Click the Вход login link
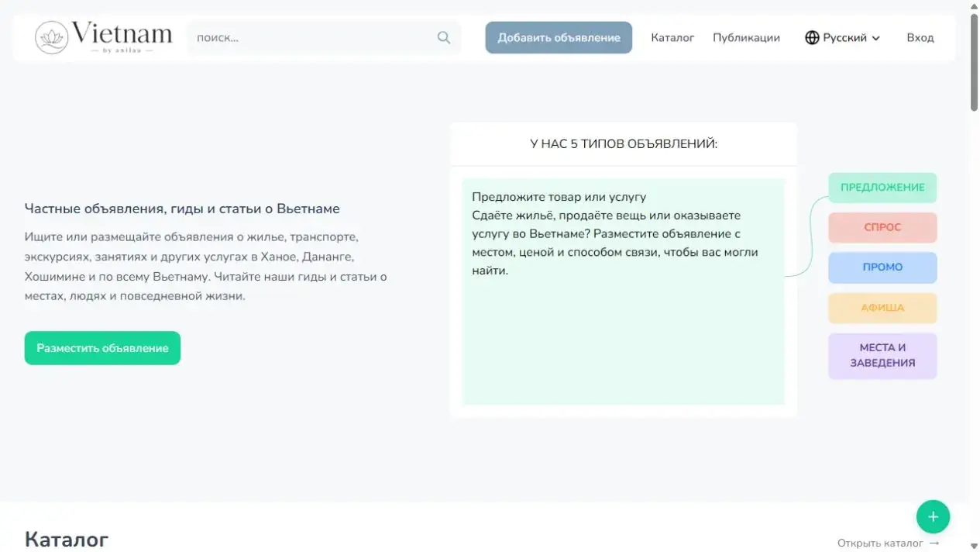Screen dimensions: 980x552 click(x=920, y=37)
